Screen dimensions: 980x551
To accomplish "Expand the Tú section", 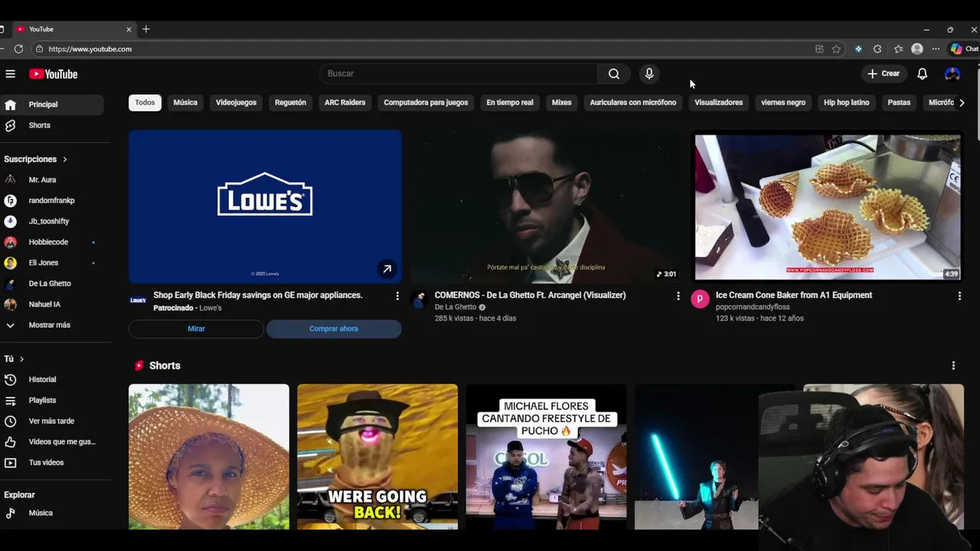I will [x=14, y=359].
